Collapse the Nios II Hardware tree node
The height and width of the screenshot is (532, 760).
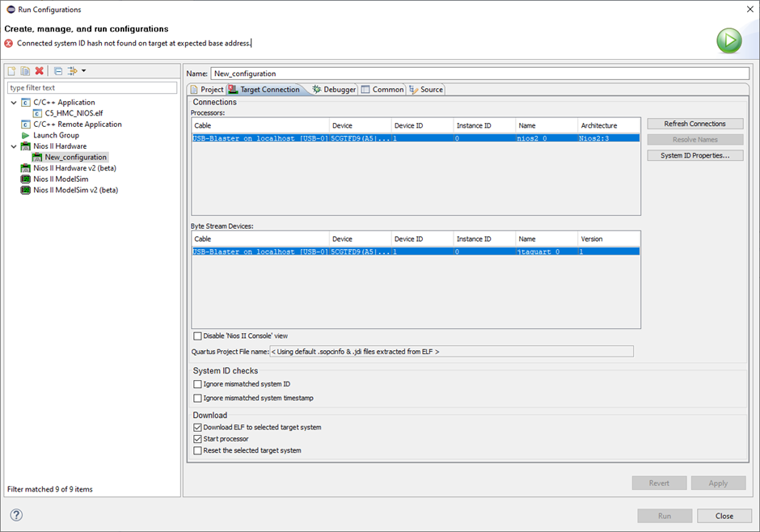pyautogui.click(x=14, y=146)
